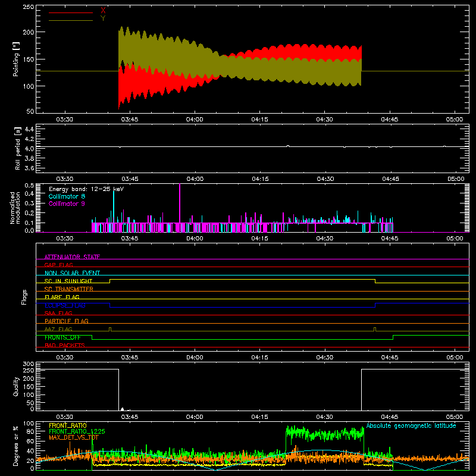Select the Normalized modulation axis title
Image resolution: width=476 pixels, height=476 pixels.
[x=15, y=208]
